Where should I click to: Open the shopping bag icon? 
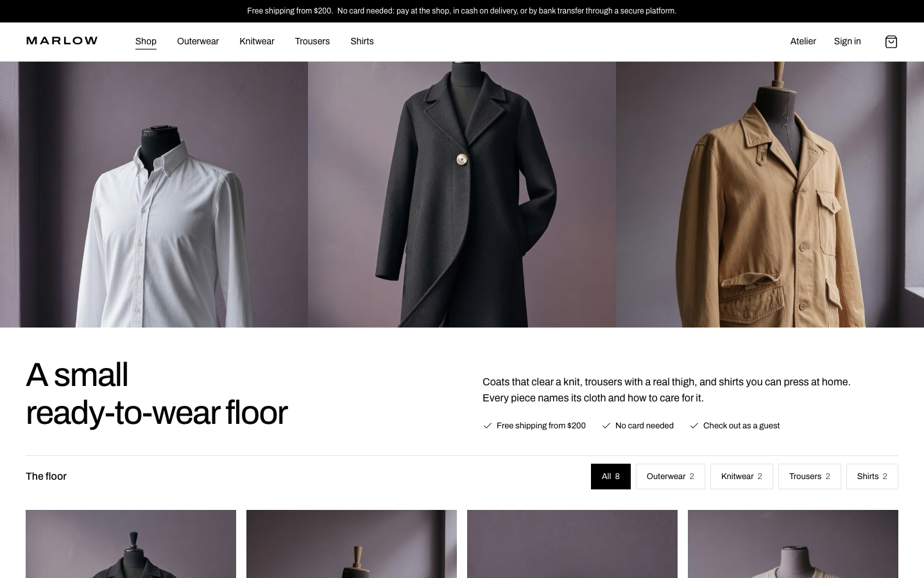pyautogui.click(x=891, y=42)
